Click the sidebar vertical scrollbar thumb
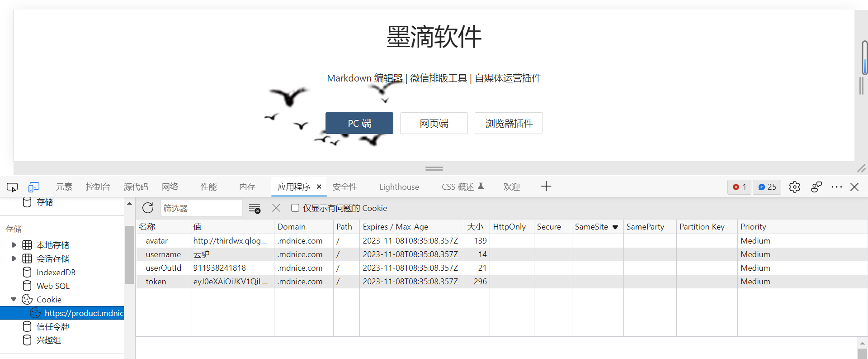The width and height of the screenshot is (868, 359). coord(129,255)
